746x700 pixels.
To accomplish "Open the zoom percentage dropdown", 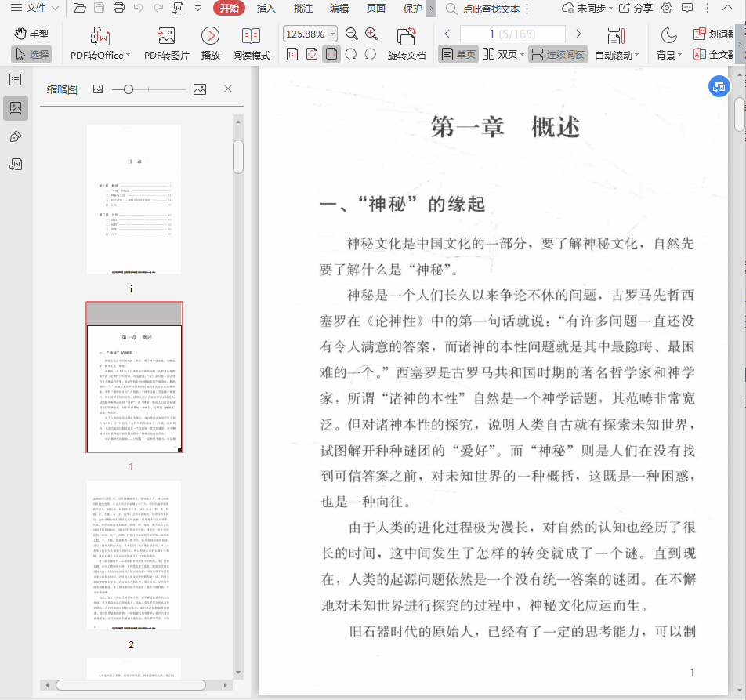I will 333,34.
